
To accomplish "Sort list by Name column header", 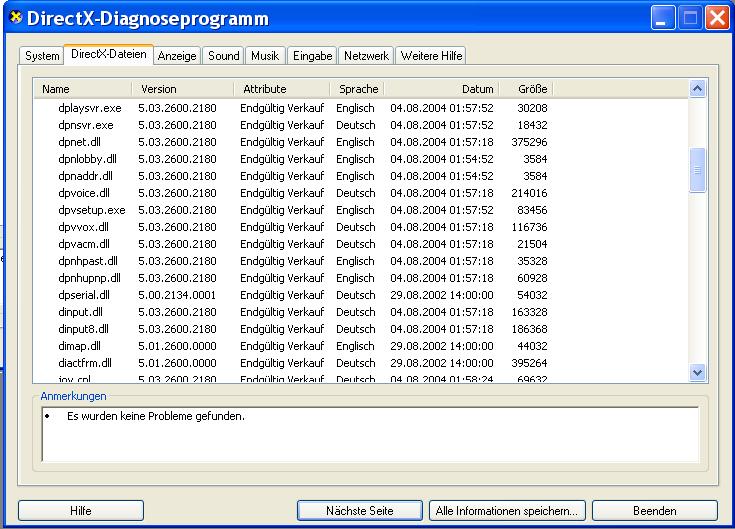I will (x=82, y=89).
